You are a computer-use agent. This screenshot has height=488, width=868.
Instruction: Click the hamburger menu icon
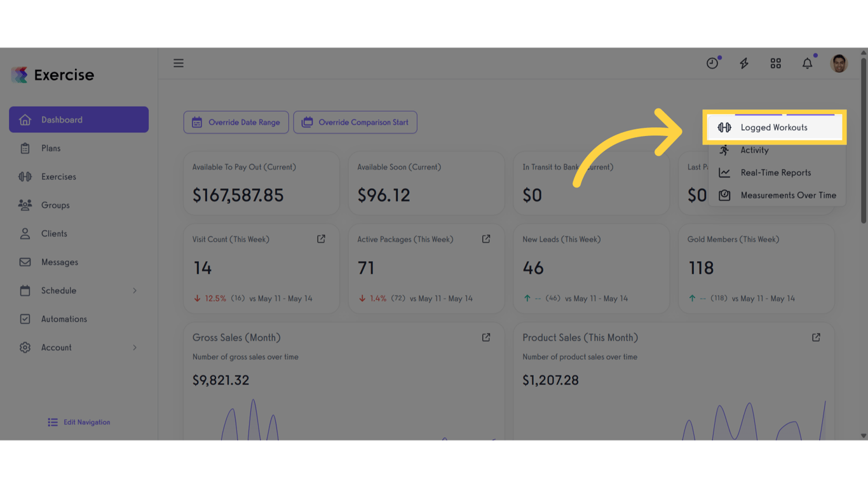tap(179, 63)
